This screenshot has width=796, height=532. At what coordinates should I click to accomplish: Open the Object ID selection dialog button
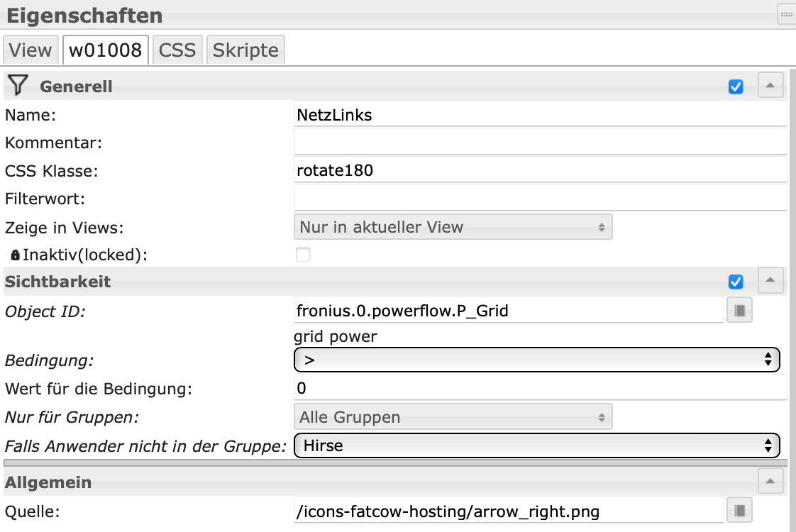(x=739, y=310)
